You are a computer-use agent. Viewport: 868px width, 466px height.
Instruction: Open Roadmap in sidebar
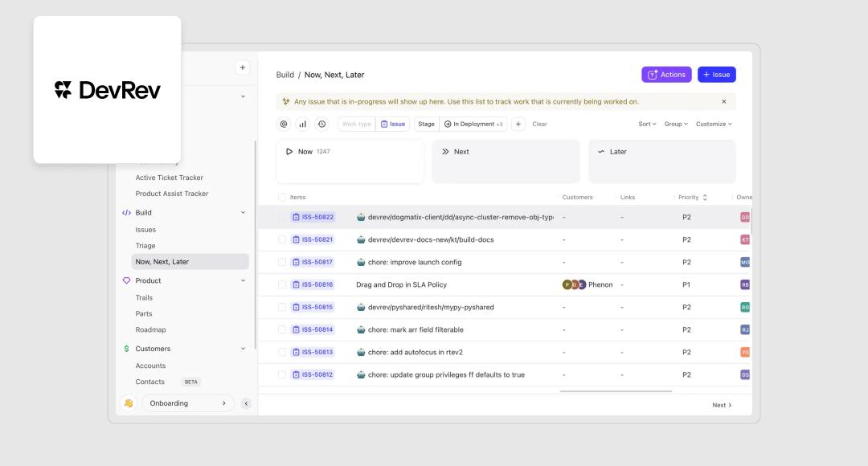click(x=150, y=330)
